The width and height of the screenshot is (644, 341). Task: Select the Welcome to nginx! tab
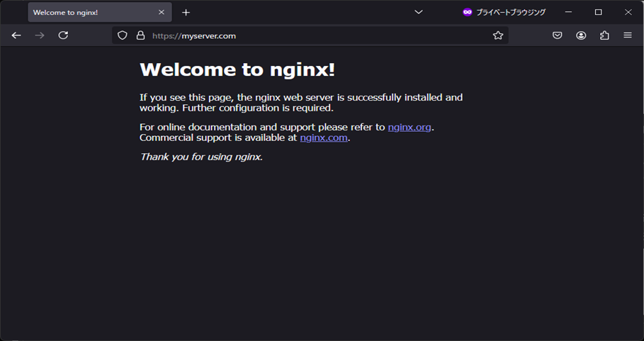(100, 12)
